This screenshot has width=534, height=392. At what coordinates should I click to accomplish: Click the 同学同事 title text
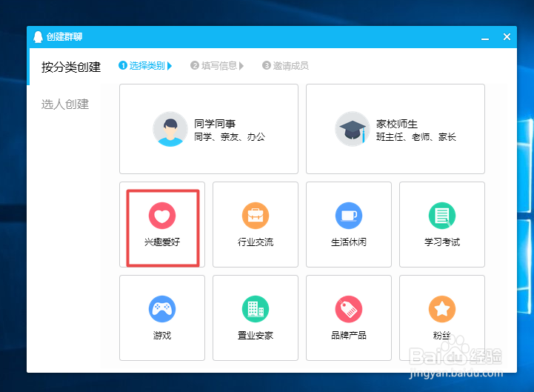click(215, 124)
